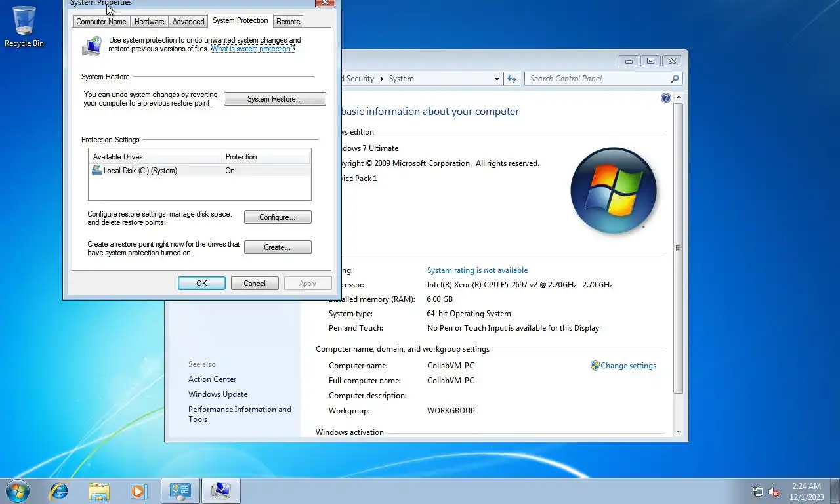Close the System Properties dialog
This screenshot has width=840, height=504.
pos(324,3)
